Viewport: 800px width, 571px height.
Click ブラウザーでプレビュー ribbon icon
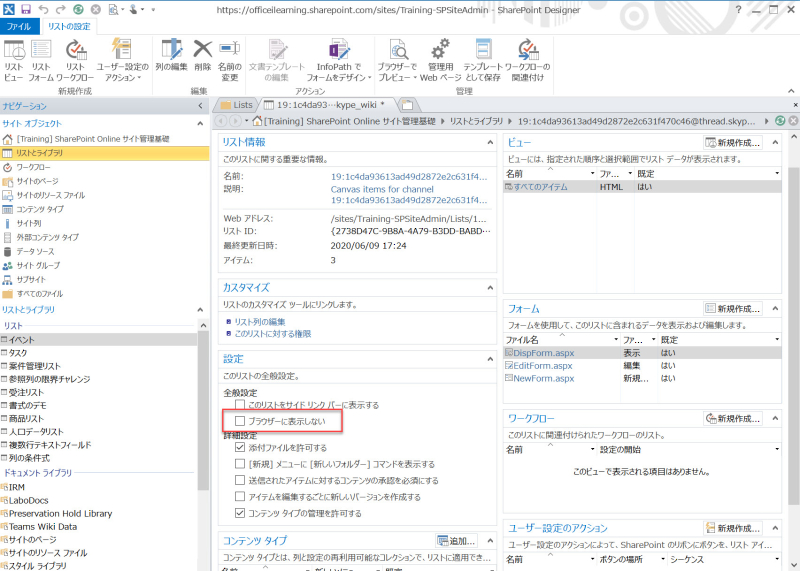coord(397,60)
